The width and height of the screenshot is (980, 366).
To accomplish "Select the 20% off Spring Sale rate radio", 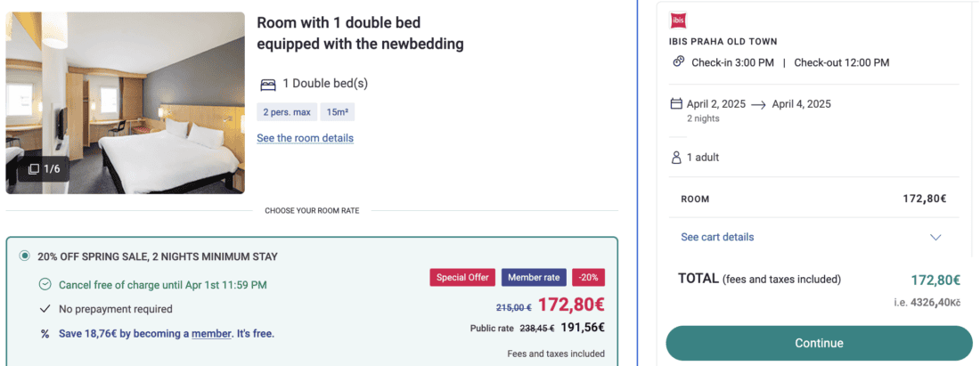I will (x=25, y=256).
